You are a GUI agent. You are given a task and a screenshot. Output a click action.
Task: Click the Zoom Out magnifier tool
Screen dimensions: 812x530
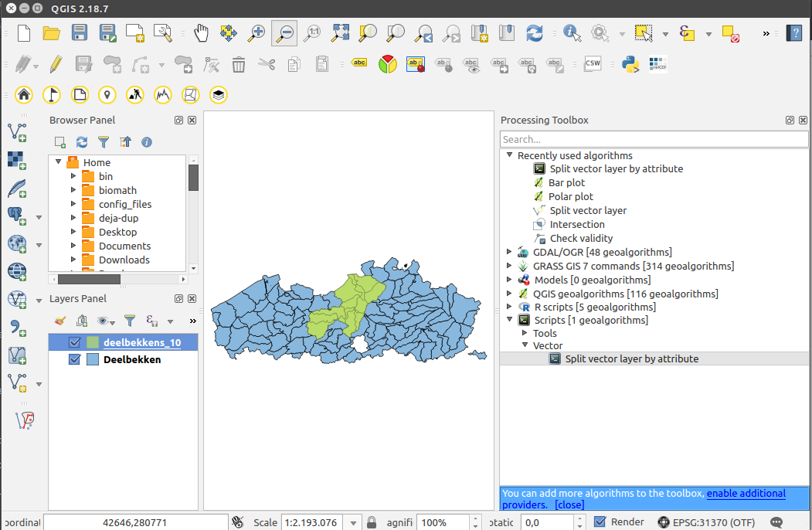(284, 33)
